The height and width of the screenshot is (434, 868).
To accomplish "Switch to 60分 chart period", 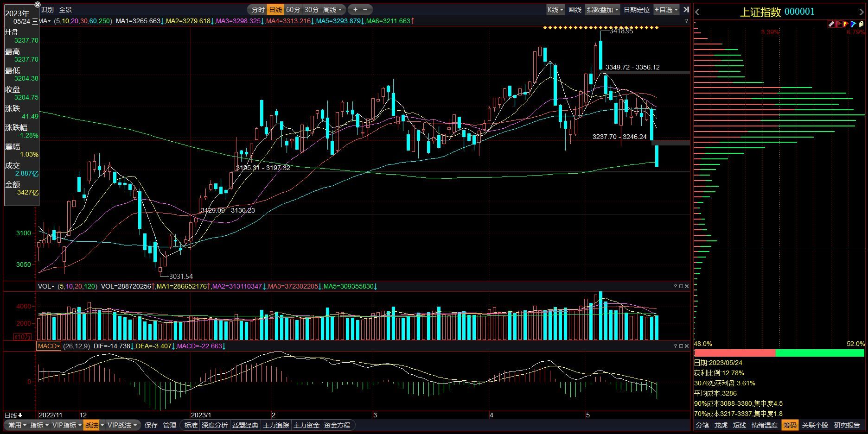I will (x=293, y=10).
